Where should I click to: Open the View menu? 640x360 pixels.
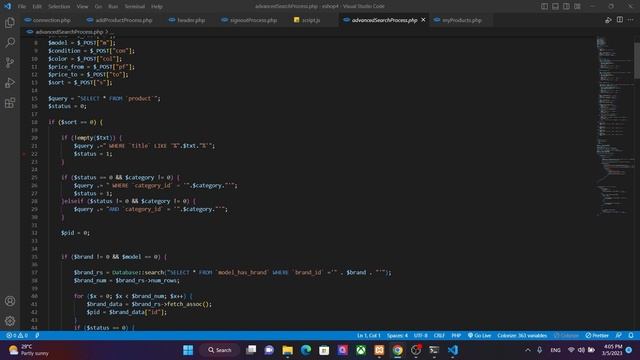click(82, 7)
